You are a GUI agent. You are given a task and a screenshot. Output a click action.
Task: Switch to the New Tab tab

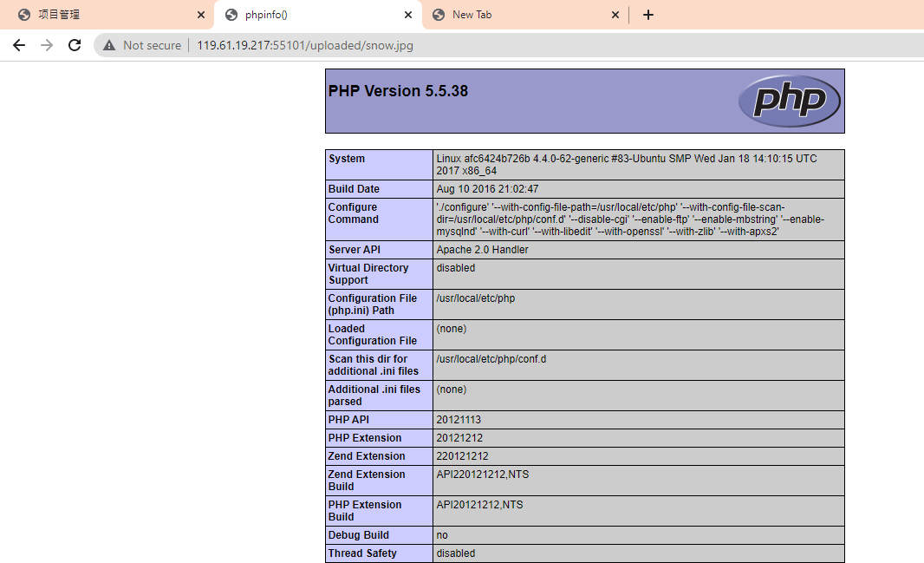point(524,15)
